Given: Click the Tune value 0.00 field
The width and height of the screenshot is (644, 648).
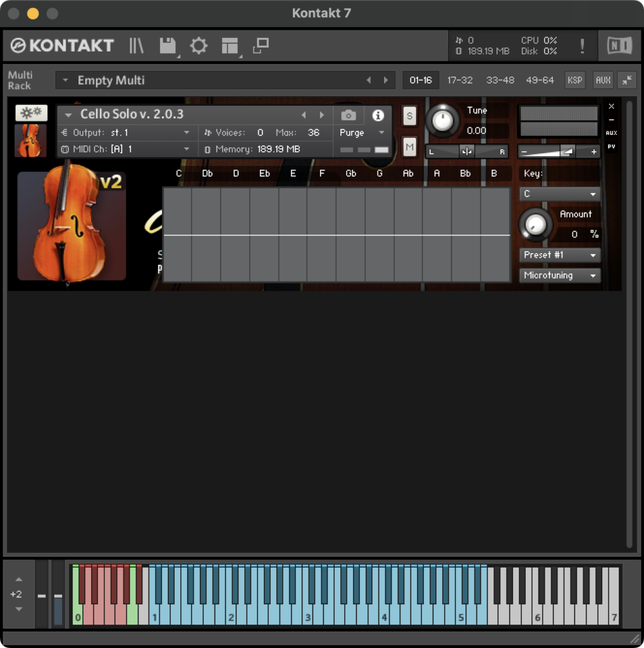Looking at the screenshot, I should [x=476, y=130].
